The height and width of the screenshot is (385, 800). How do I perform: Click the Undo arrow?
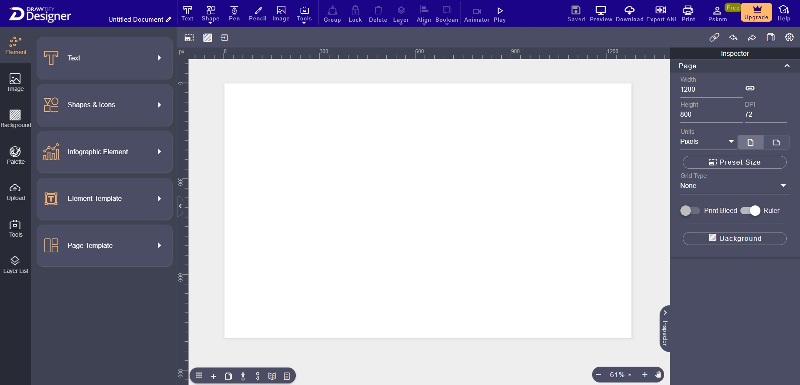(733, 38)
